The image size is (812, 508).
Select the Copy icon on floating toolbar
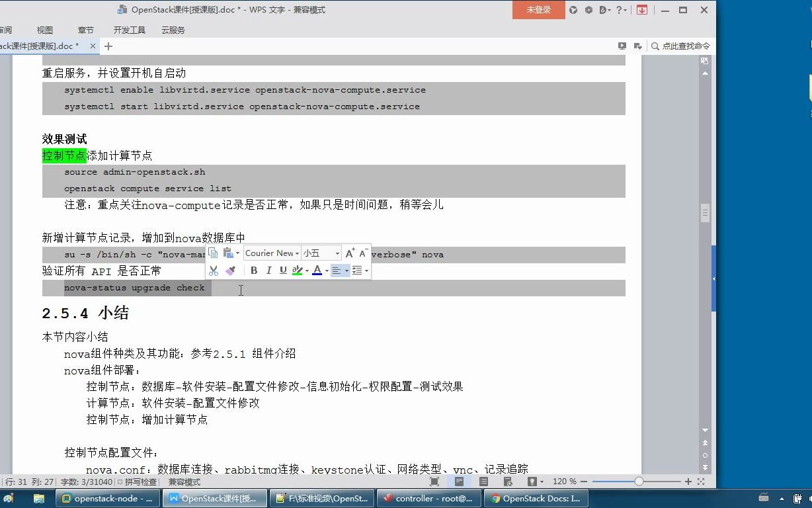(213, 253)
